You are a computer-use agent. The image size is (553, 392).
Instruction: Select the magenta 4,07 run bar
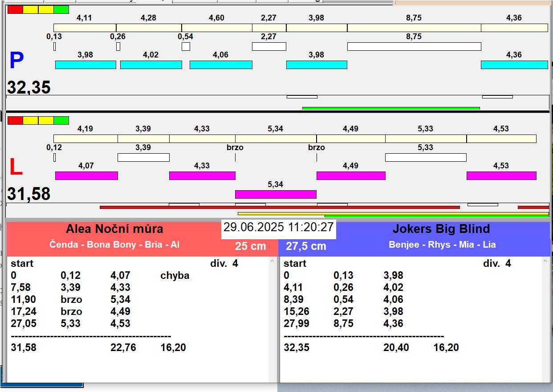(x=86, y=176)
